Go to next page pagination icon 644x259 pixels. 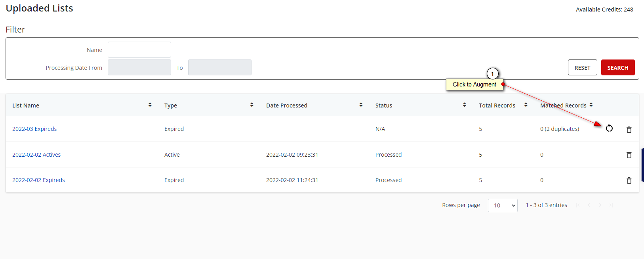point(600,205)
